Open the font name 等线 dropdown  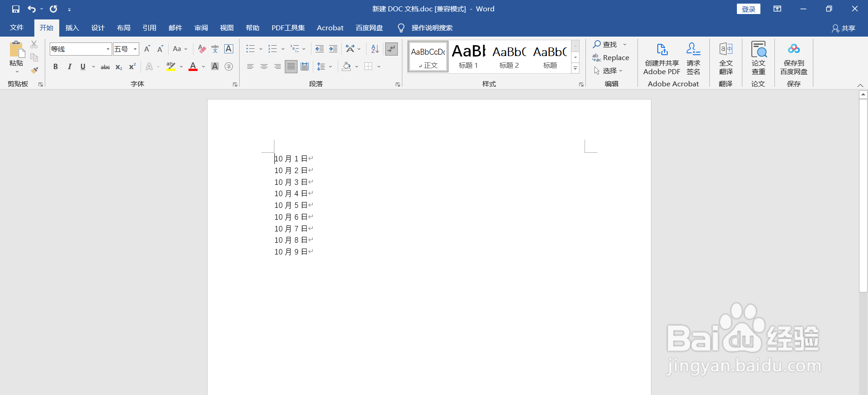[108, 49]
